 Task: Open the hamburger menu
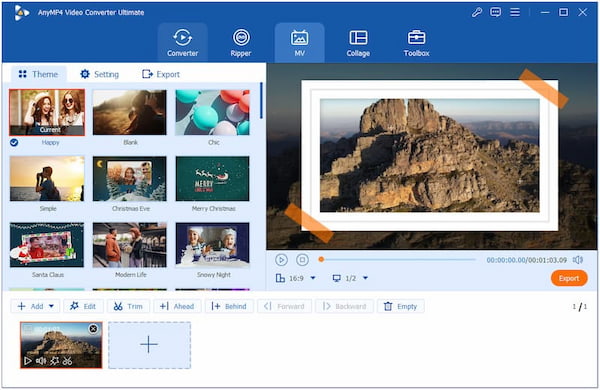(515, 12)
